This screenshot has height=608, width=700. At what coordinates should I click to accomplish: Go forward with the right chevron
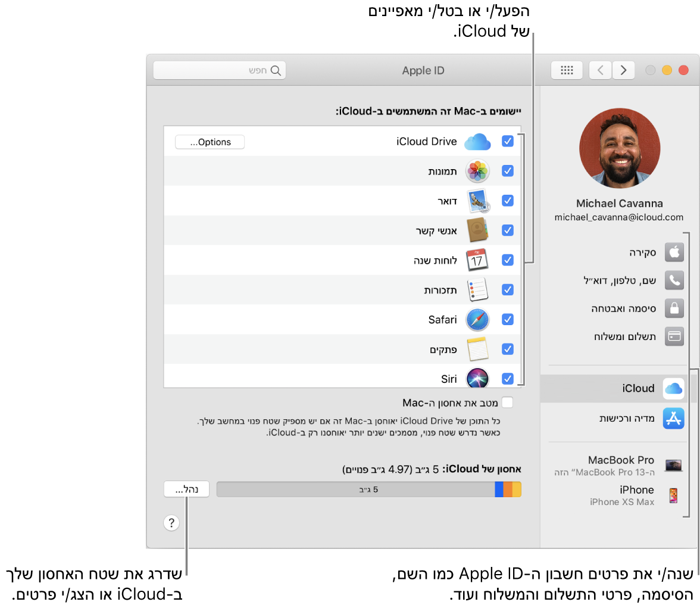pyautogui.click(x=623, y=70)
